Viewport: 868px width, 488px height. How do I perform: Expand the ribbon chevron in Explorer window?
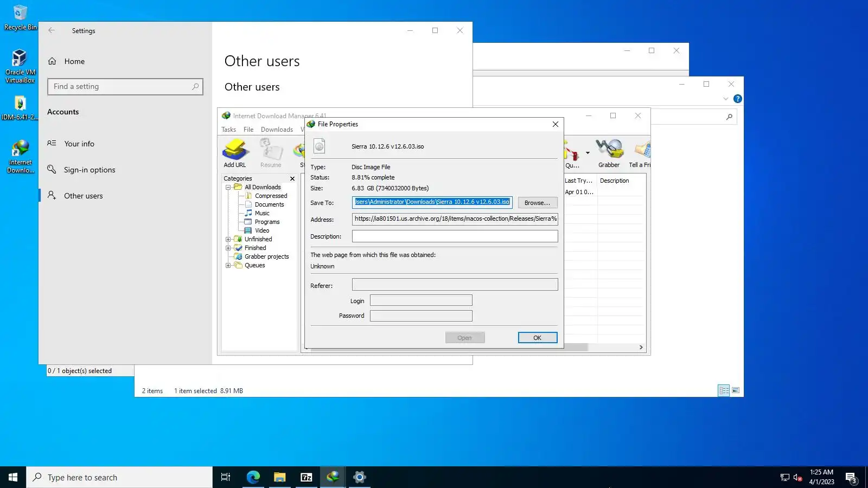point(726,99)
